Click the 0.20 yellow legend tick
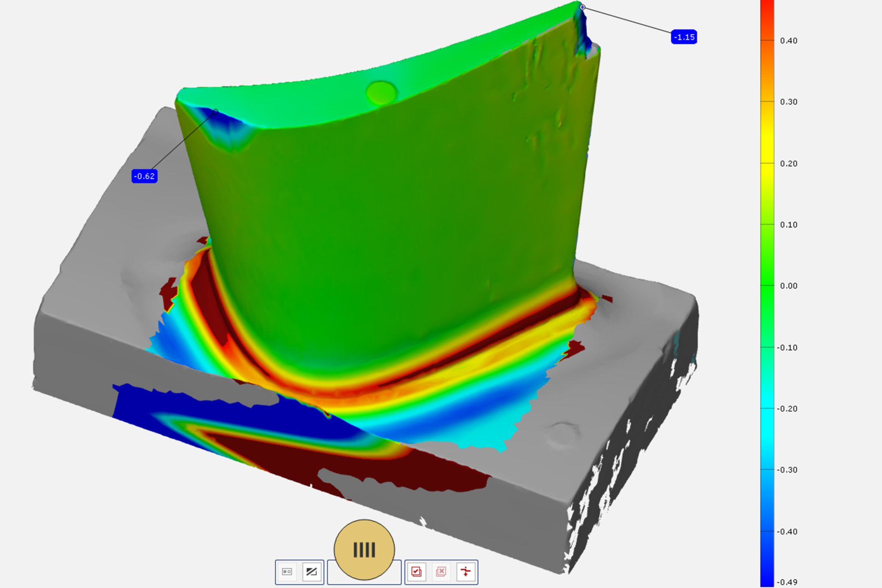The image size is (882, 588). click(x=767, y=163)
